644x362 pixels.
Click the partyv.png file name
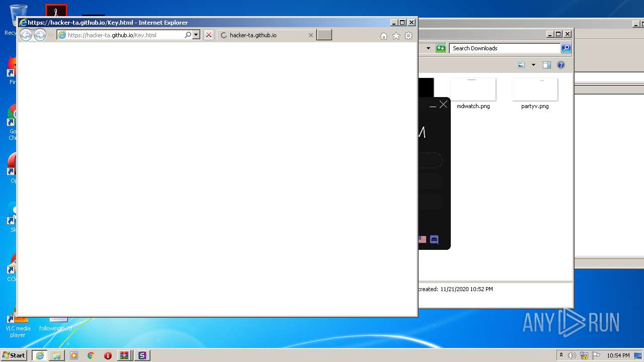click(535, 106)
